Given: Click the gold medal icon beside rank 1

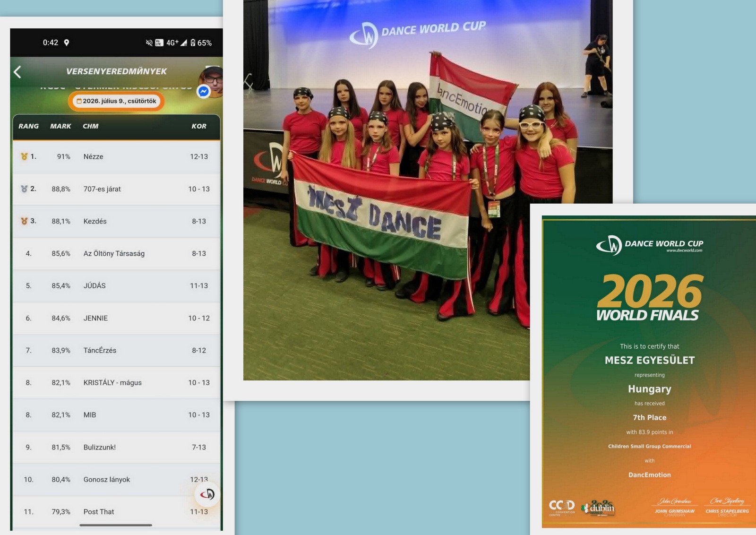Looking at the screenshot, I should click(x=24, y=156).
